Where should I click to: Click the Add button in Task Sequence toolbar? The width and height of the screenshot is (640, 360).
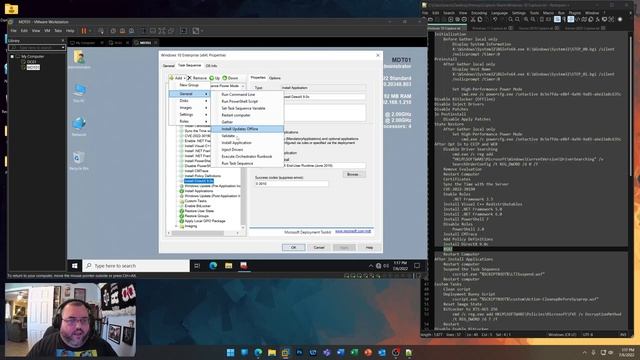(177, 78)
